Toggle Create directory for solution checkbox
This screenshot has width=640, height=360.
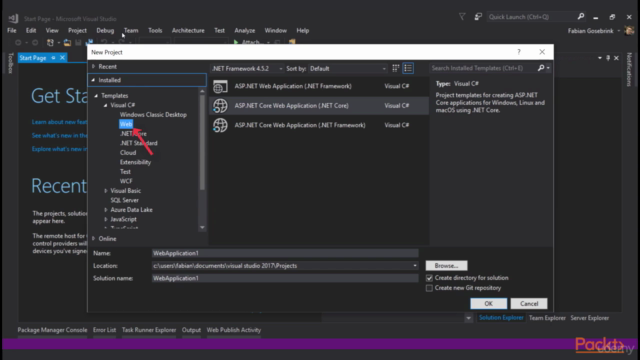pos(429,278)
